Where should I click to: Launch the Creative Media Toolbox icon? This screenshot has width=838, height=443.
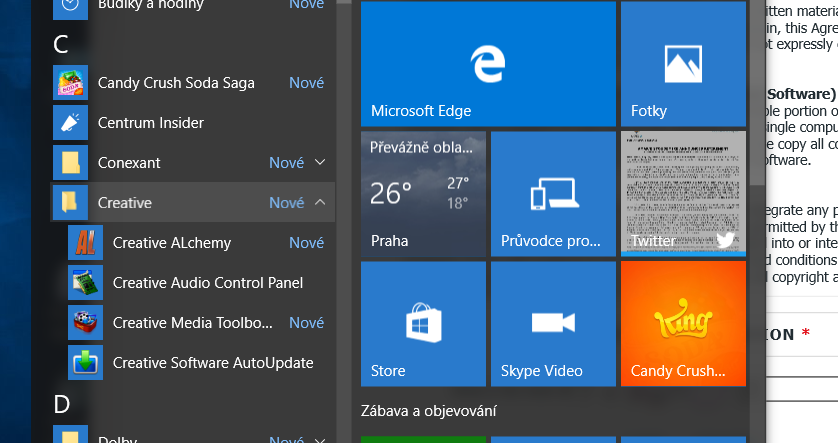pyautogui.click(x=85, y=323)
